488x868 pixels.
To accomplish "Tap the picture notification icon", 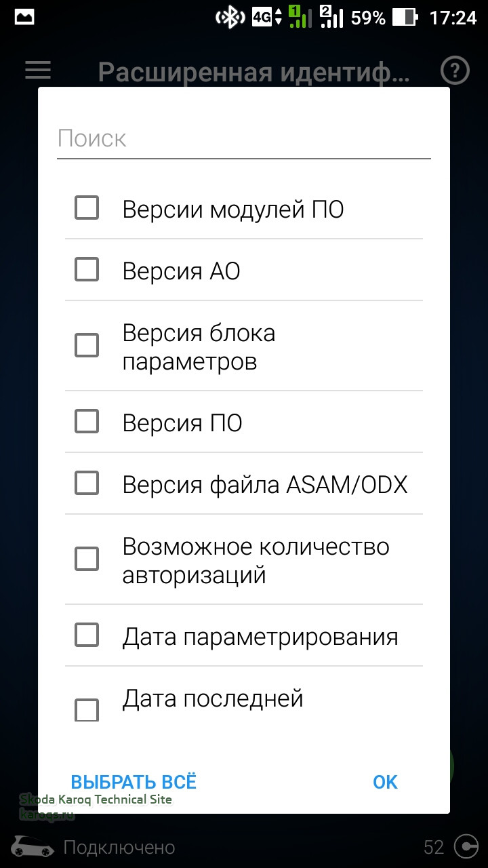I will point(24,18).
